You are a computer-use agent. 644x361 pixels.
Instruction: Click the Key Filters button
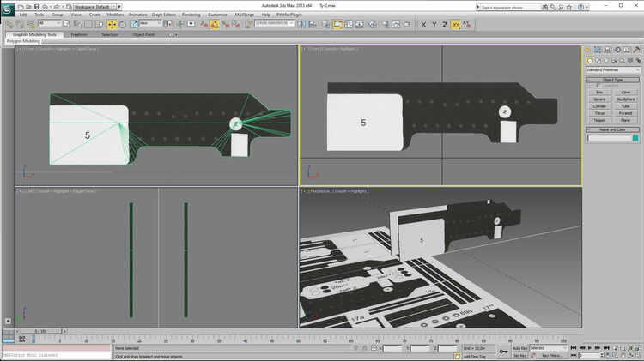point(551,355)
